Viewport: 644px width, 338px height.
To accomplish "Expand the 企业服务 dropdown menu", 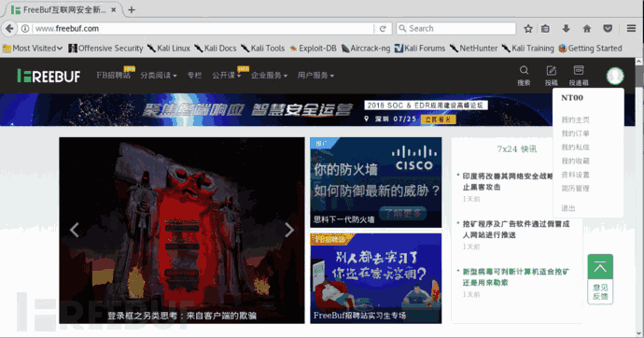I will click(x=269, y=76).
